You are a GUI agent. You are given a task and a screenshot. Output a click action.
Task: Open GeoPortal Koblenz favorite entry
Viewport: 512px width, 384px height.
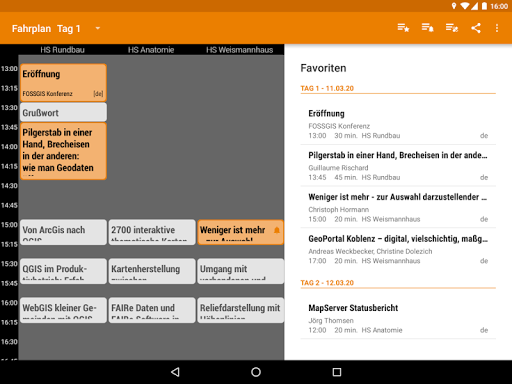(x=398, y=249)
